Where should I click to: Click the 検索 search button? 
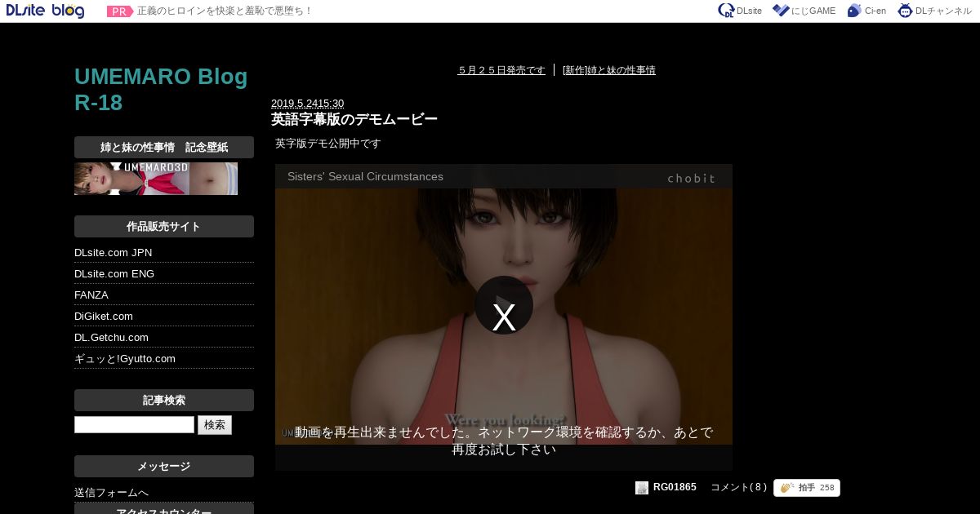215,425
